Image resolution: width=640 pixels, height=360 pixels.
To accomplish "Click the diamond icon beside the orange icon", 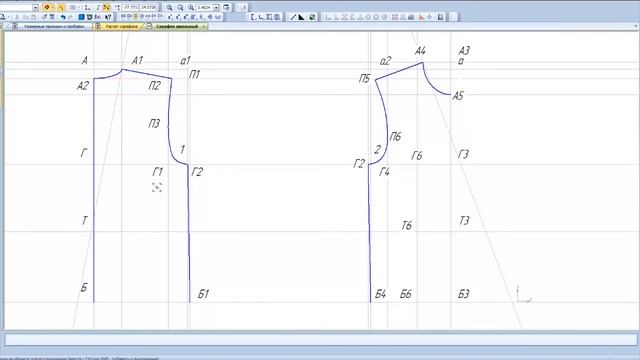I will 429,17.
